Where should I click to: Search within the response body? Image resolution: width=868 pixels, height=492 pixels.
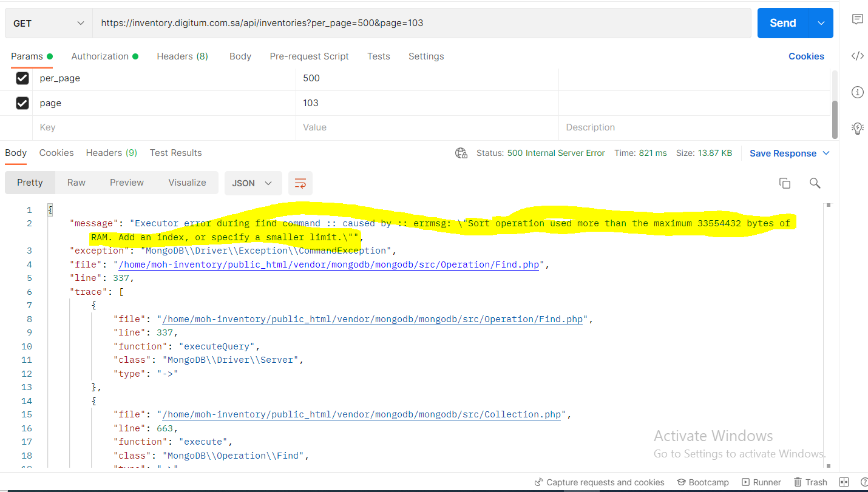click(815, 183)
